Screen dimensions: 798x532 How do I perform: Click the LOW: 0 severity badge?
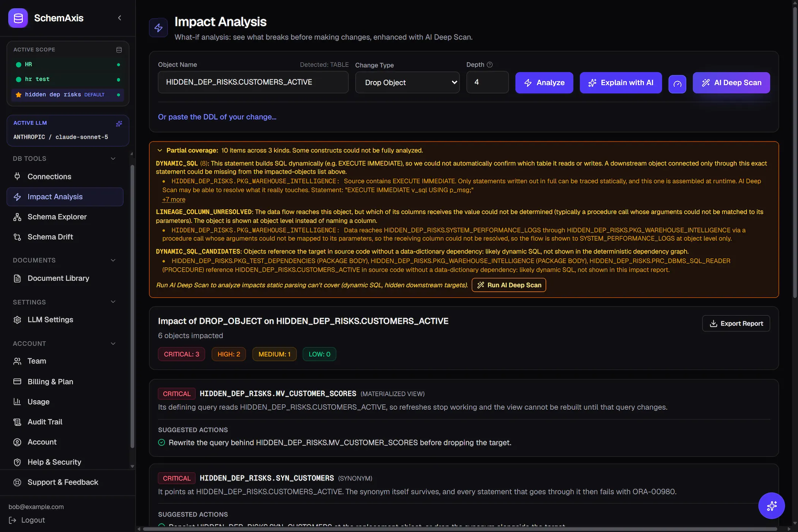pos(319,354)
